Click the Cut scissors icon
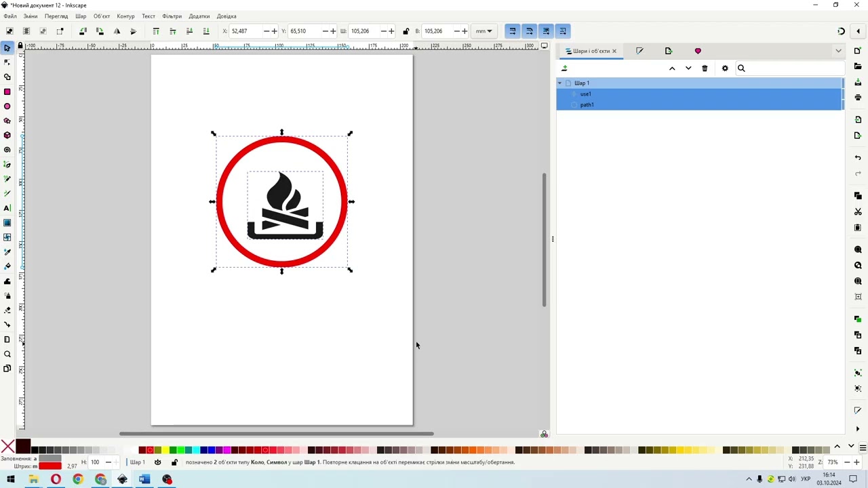Screen dimensions: 868x488 click(858, 211)
